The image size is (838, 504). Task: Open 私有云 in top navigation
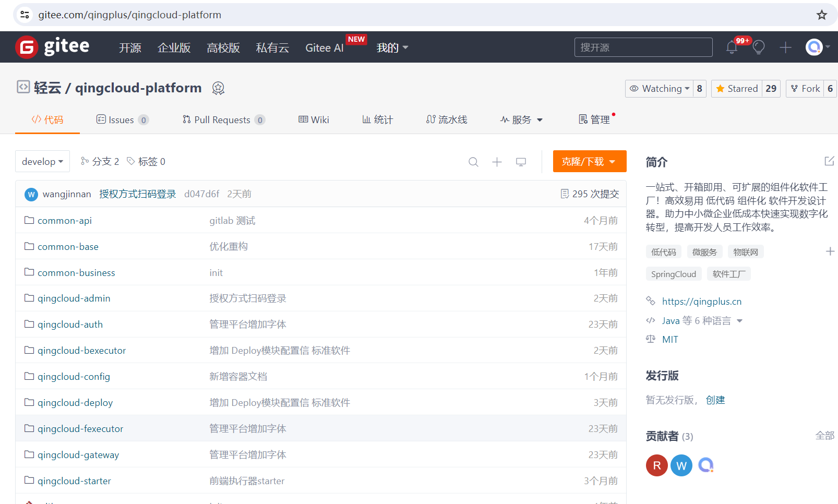coord(272,47)
